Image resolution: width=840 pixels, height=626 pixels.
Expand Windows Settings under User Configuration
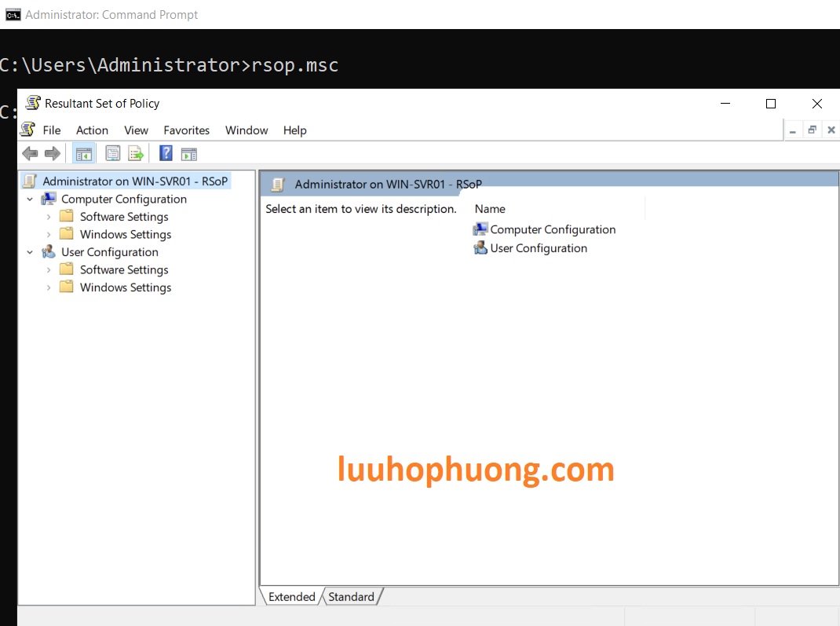point(49,287)
